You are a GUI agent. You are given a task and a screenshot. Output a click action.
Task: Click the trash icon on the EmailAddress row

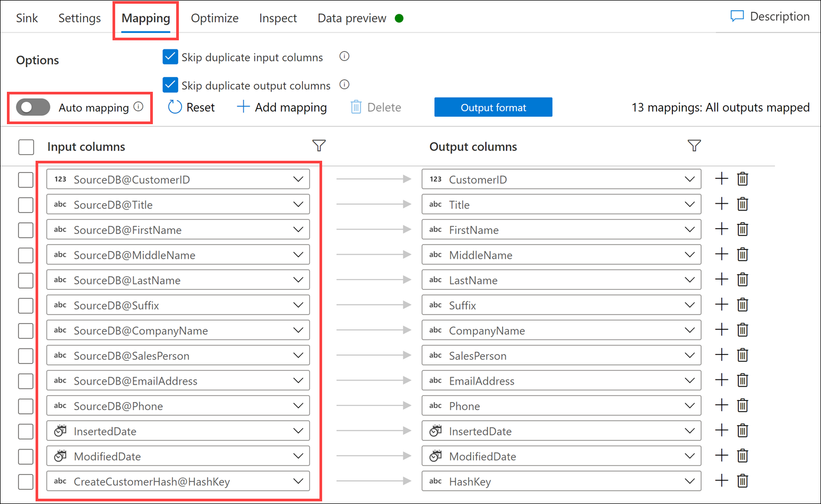[x=742, y=380]
